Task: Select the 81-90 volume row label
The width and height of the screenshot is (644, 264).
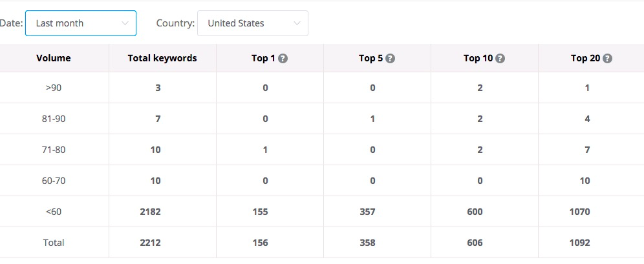Action: [x=54, y=119]
